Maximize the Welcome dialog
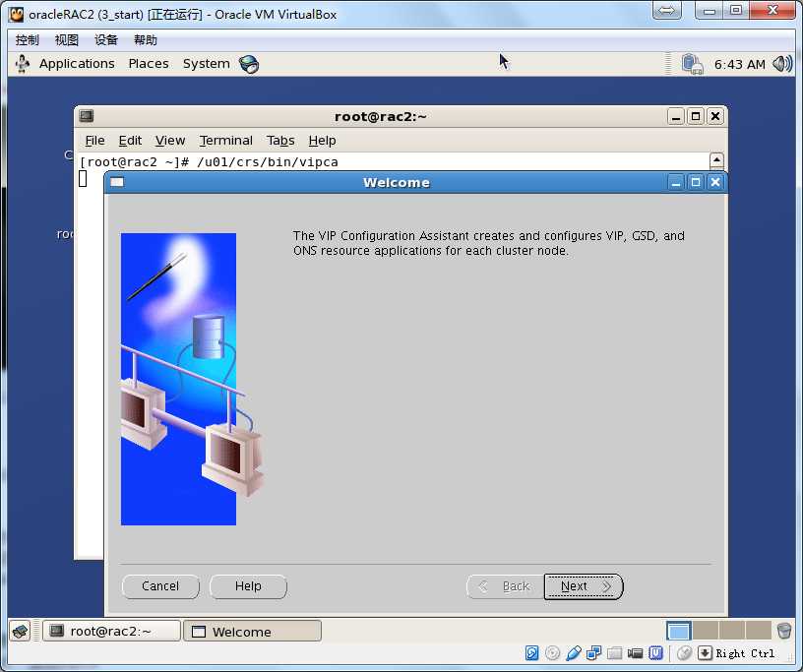 tap(696, 182)
